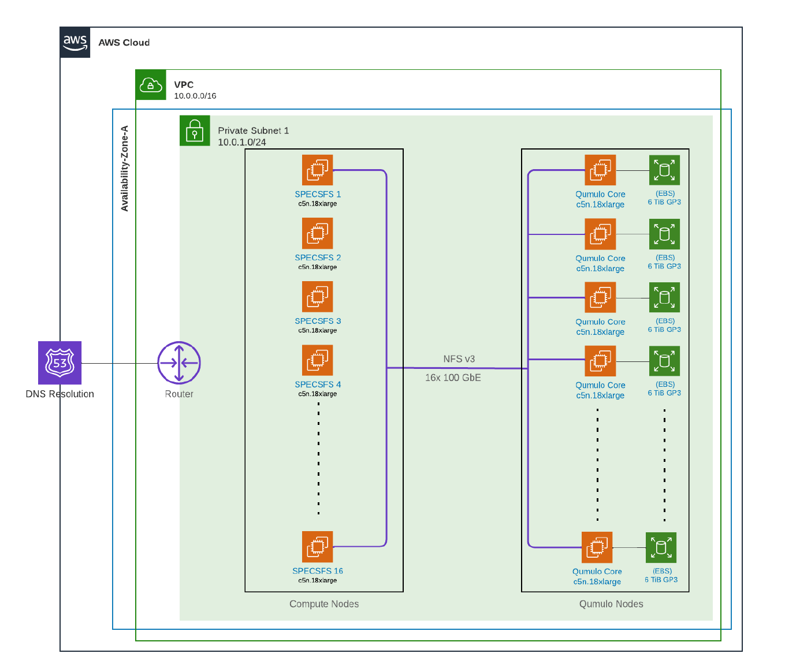Click the Private Subnet padlock icon

195,130
